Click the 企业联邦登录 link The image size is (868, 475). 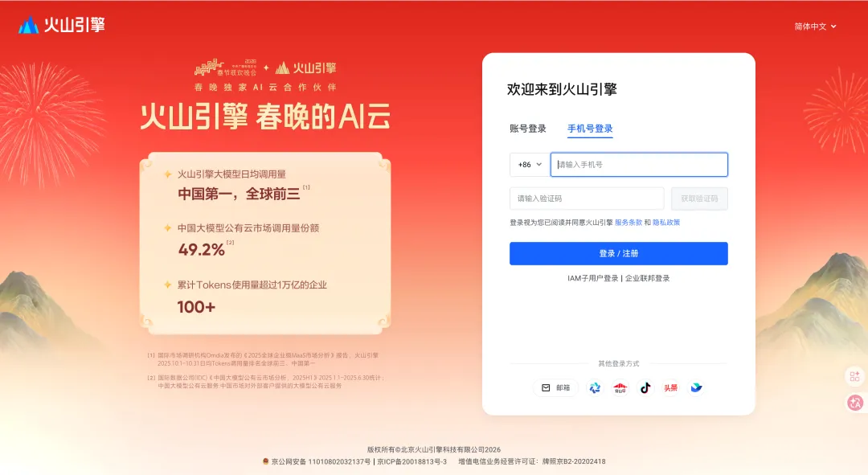click(x=648, y=278)
